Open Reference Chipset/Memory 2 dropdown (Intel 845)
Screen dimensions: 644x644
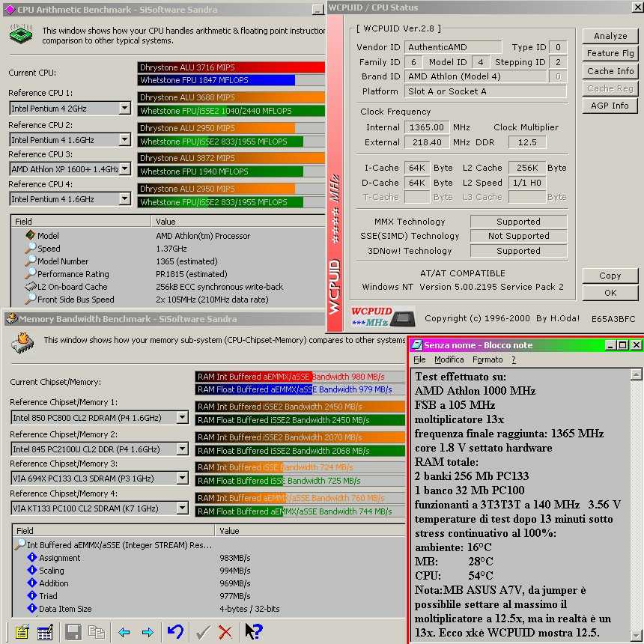pos(183,449)
